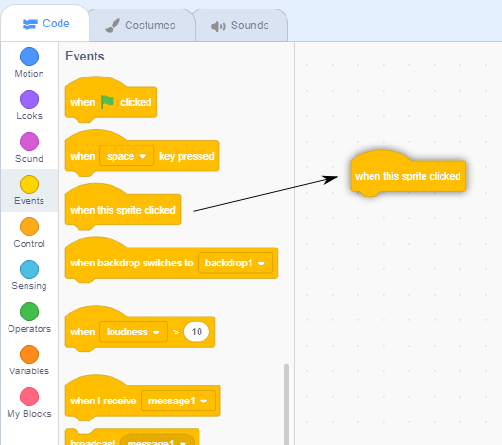Expand the backdrop1 dropdown
Viewport: 502px width, 445px height.
point(235,263)
